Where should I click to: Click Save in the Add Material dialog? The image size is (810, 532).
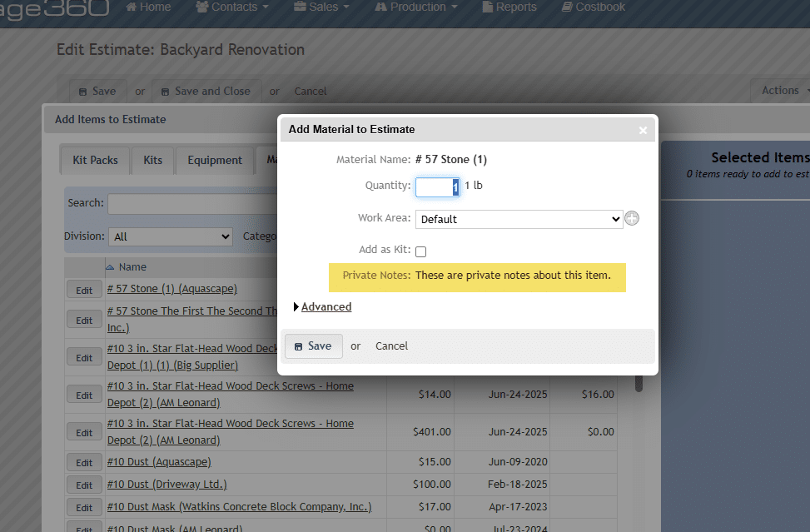[313, 346]
